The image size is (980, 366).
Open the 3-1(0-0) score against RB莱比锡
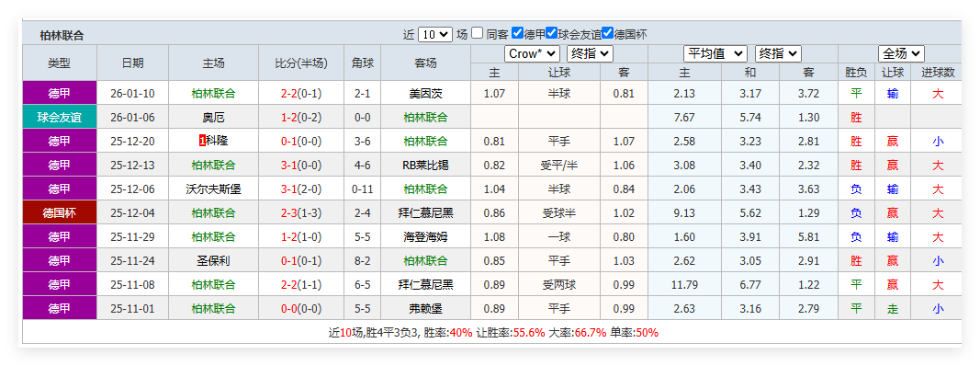[301, 166]
